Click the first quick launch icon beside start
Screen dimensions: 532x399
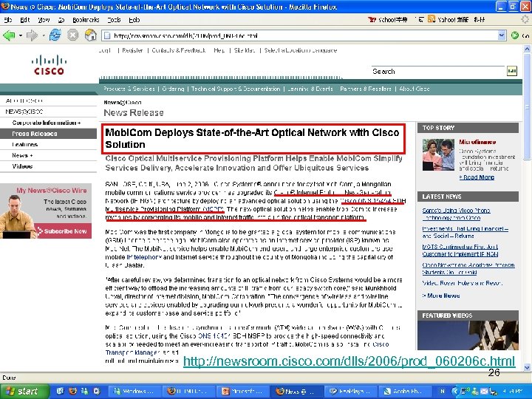[x=60, y=391]
